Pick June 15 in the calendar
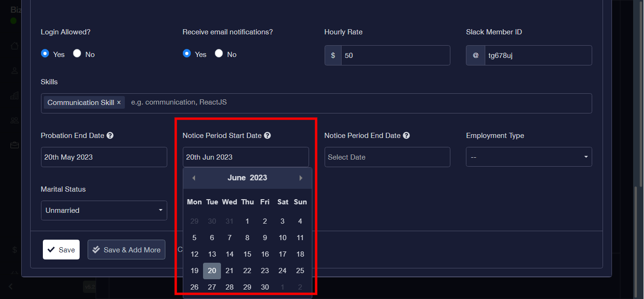 (247, 254)
